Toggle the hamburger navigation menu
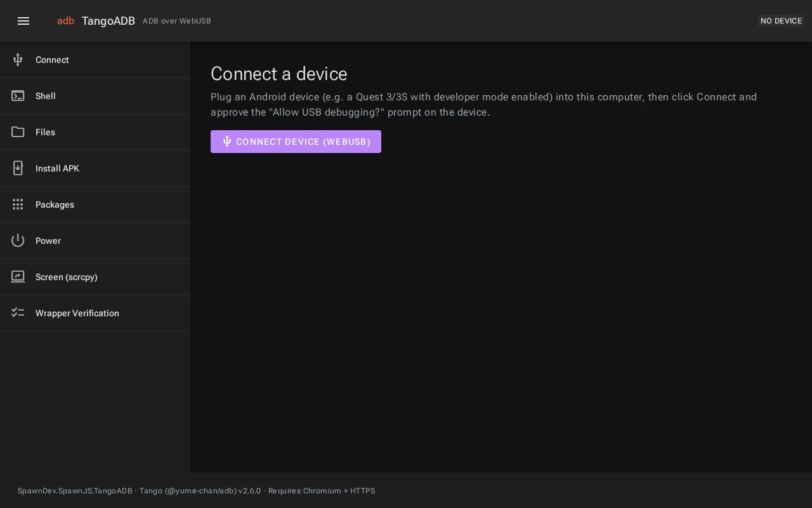This screenshot has width=812, height=508. coord(23,21)
